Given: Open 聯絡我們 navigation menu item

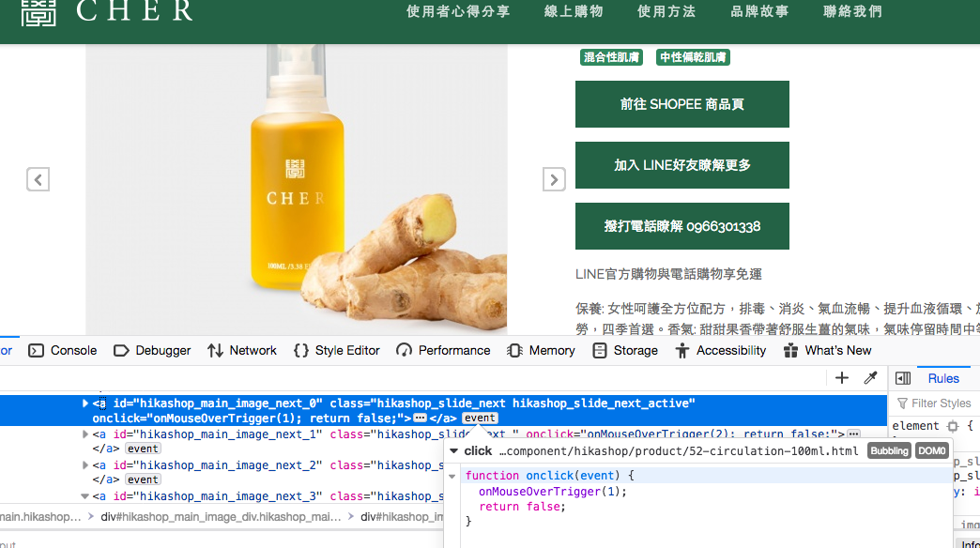Looking at the screenshot, I should 852,11.
